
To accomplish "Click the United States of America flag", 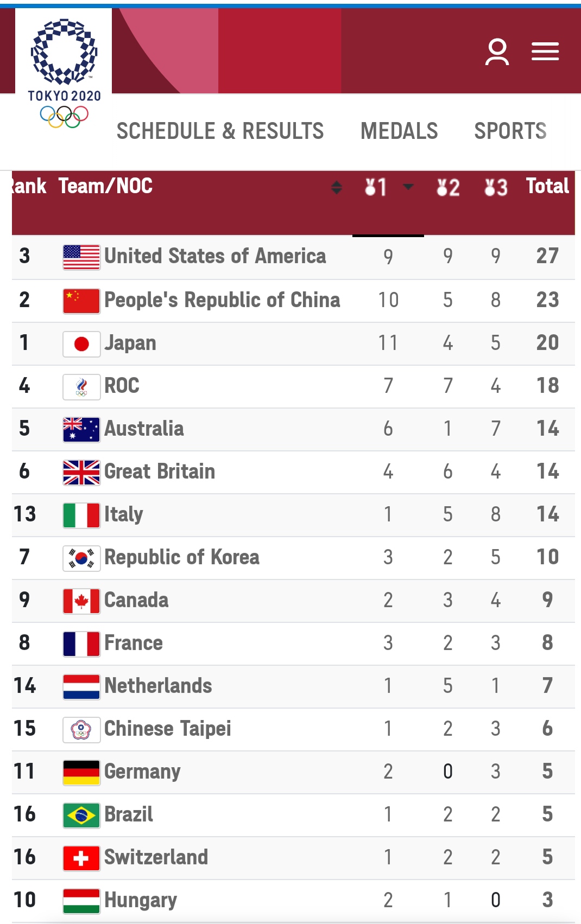I will (x=81, y=257).
